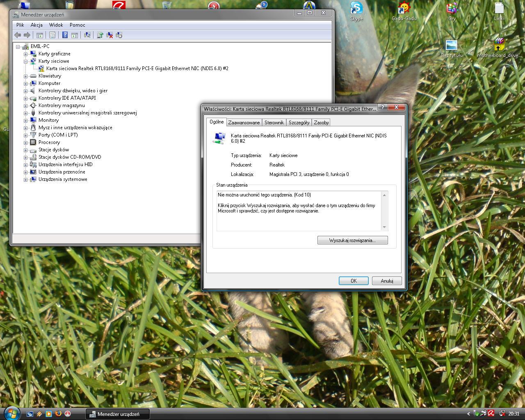Click the clock showing 20:31
The height and width of the screenshot is (420, 525).
(x=514, y=414)
